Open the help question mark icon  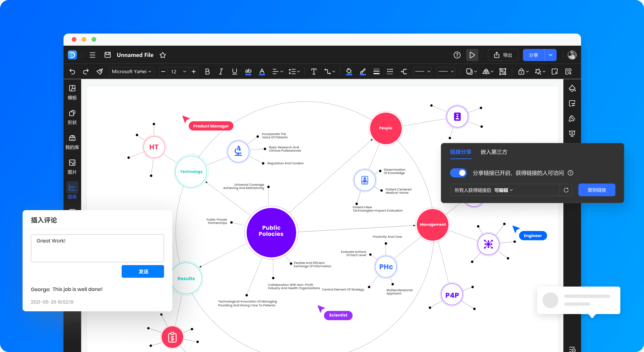coord(457,55)
